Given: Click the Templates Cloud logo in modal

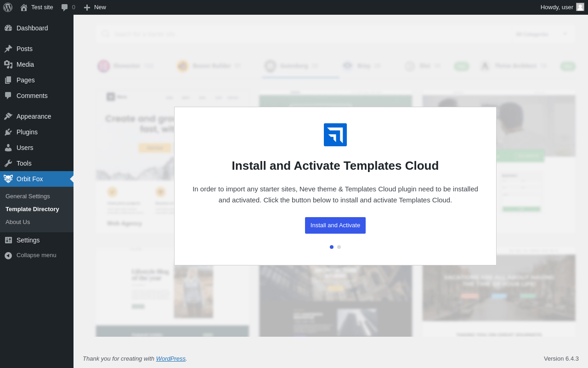Looking at the screenshot, I should 335,135.
